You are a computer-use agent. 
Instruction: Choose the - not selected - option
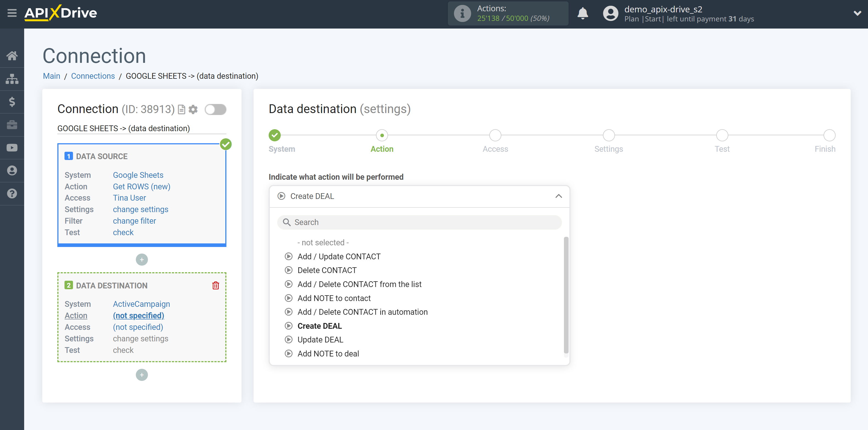[323, 243]
